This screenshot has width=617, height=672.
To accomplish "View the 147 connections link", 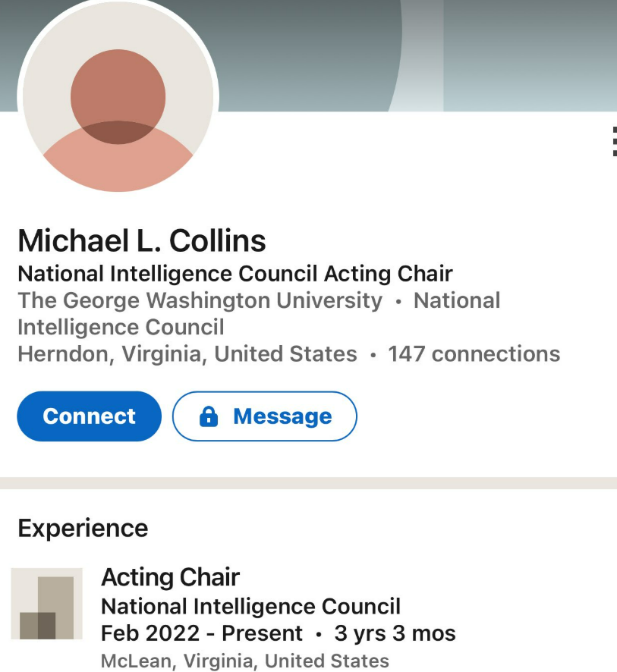I will tap(474, 354).
